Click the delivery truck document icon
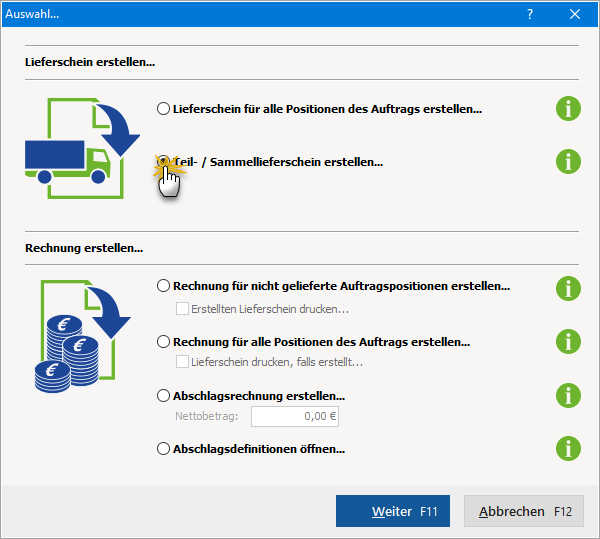Viewport: 600px width, 539px height. tap(82, 141)
